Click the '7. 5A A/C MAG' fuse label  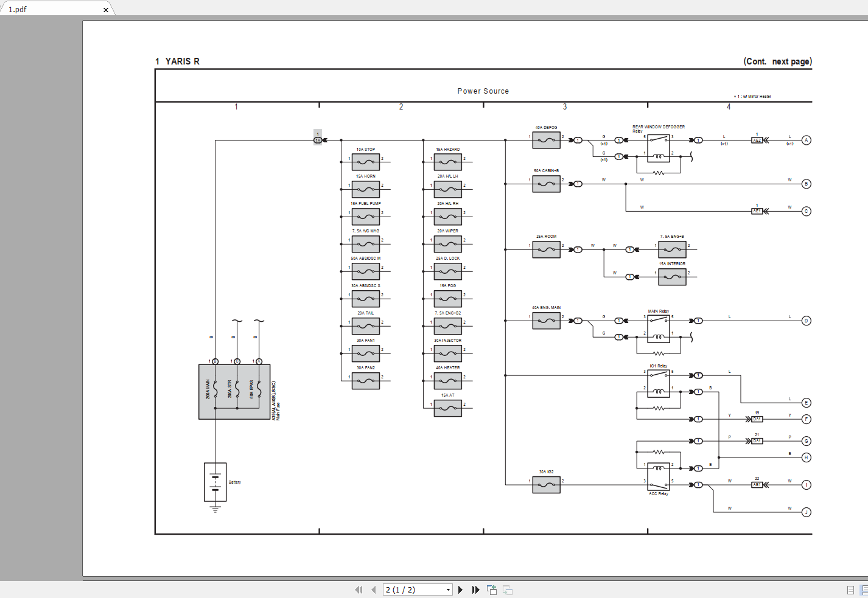click(366, 231)
